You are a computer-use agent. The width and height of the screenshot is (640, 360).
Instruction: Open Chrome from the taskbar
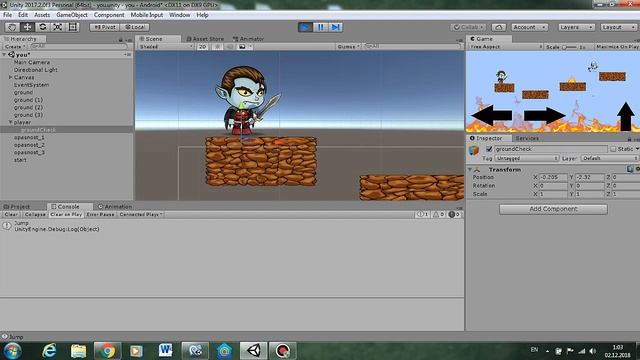pos(108,351)
